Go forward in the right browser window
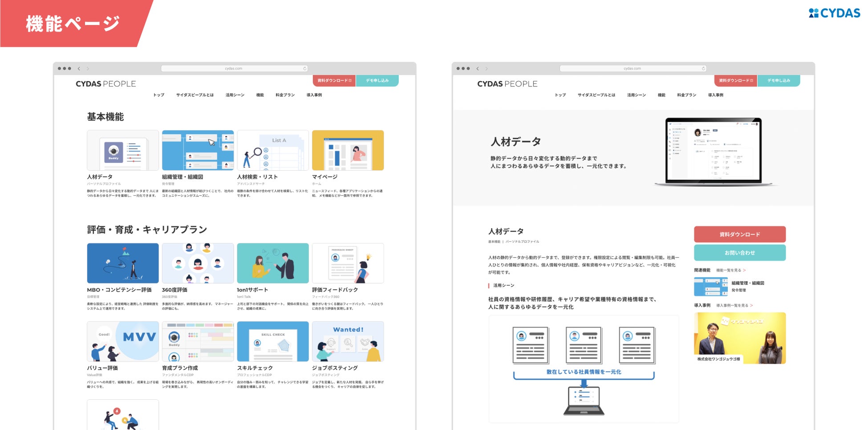868x430 pixels. coord(487,69)
